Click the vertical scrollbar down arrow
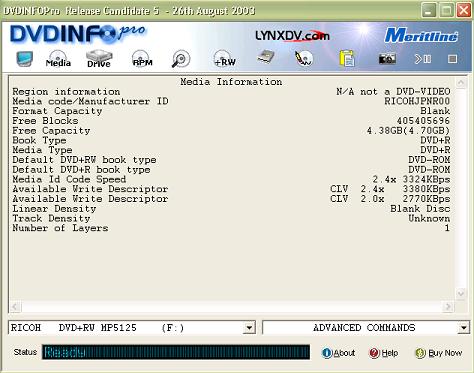The image size is (474, 373). [x=461, y=294]
